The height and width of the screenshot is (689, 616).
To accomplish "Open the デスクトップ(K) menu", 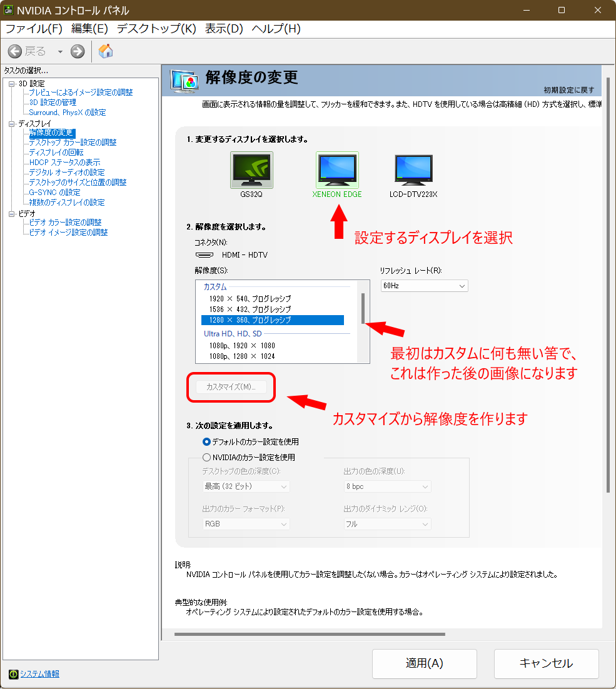I will point(156,29).
